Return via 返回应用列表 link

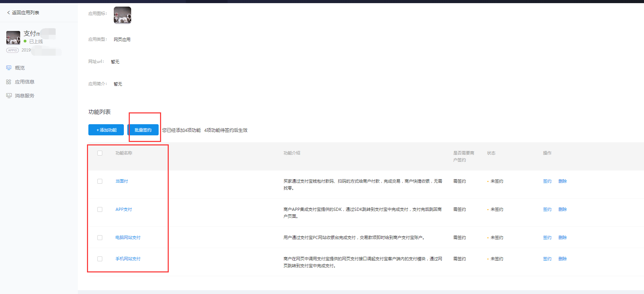(25, 13)
